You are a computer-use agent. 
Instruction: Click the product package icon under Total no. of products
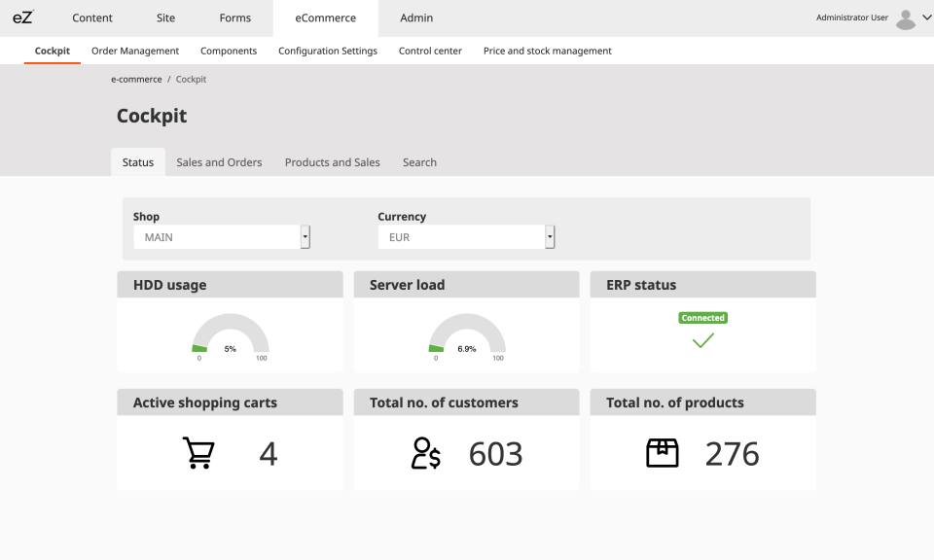(x=663, y=451)
